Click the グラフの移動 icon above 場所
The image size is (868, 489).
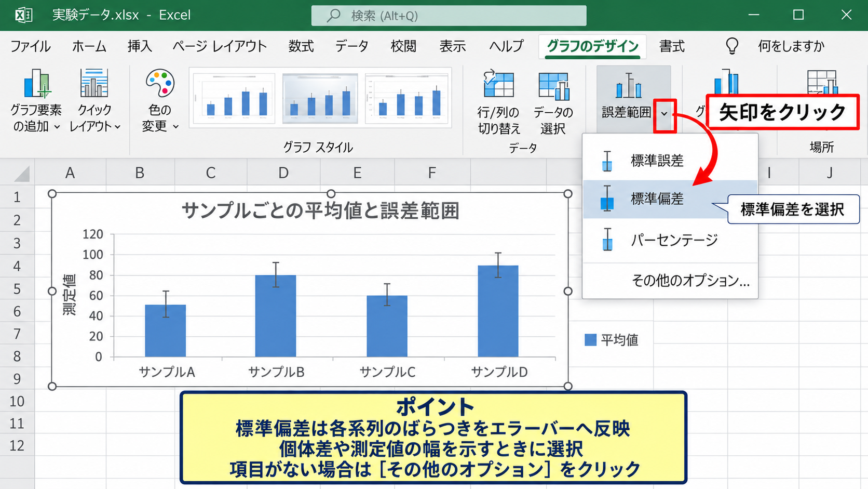tap(822, 83)
